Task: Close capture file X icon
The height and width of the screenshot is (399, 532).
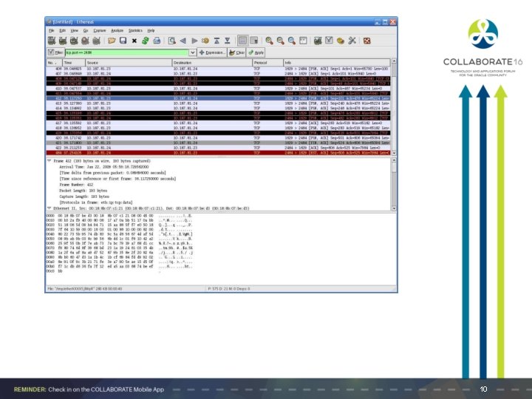Action: pyautogui.click(x=134, y=41)
